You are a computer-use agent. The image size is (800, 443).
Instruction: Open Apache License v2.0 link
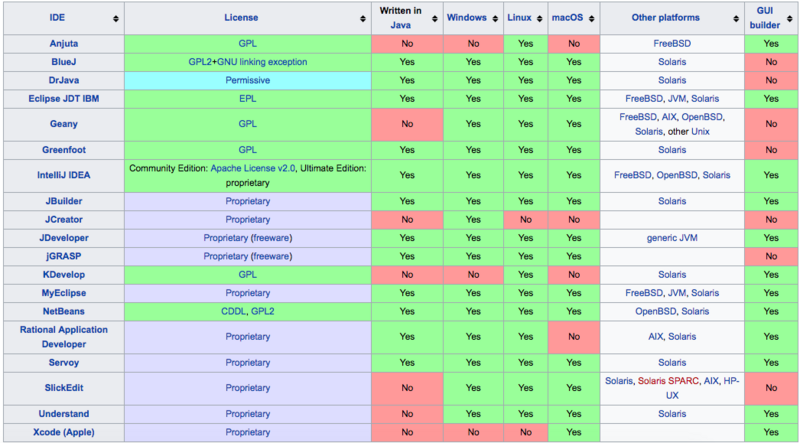click(x=253, y=168)
